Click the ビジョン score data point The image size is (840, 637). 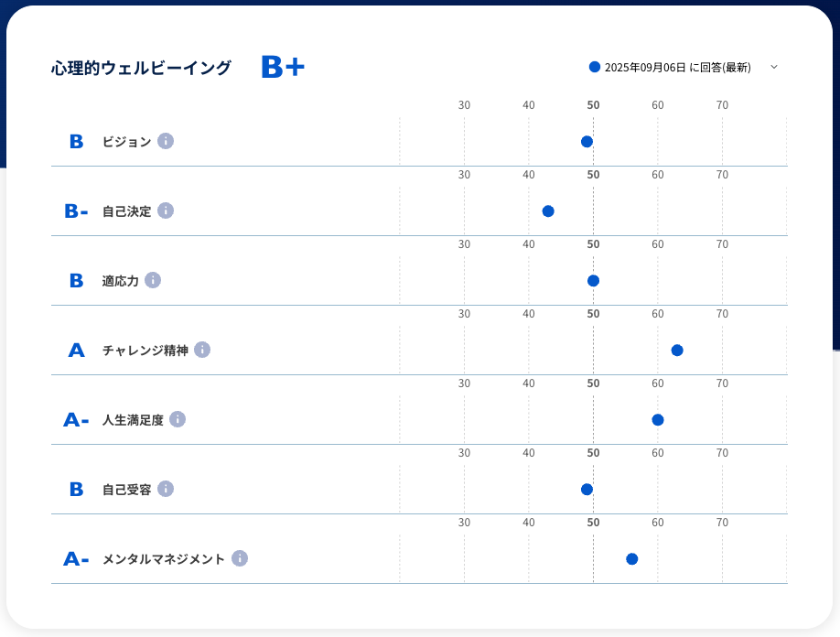pyautogui.click(x=587, y=141)
